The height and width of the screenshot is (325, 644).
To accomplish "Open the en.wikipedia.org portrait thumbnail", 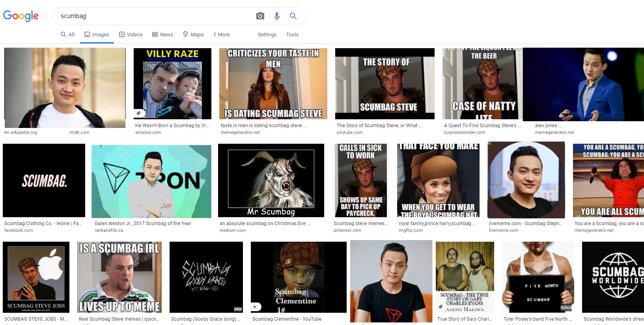I will 65,88.
